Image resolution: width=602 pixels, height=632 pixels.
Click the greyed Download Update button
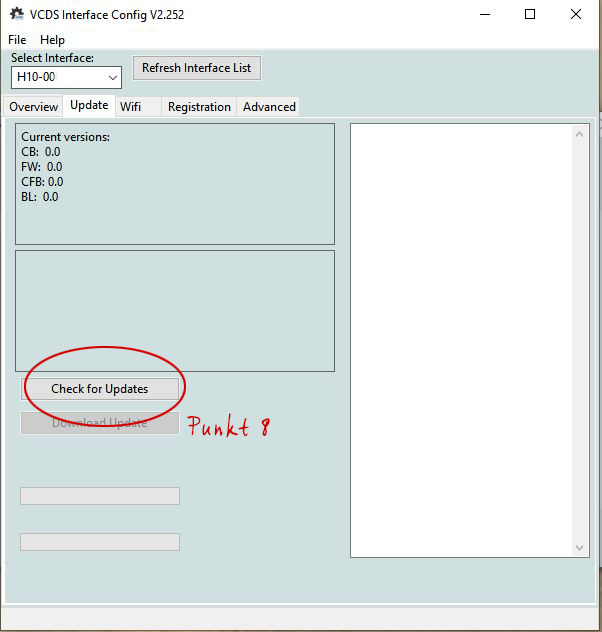tap(100, 423)
